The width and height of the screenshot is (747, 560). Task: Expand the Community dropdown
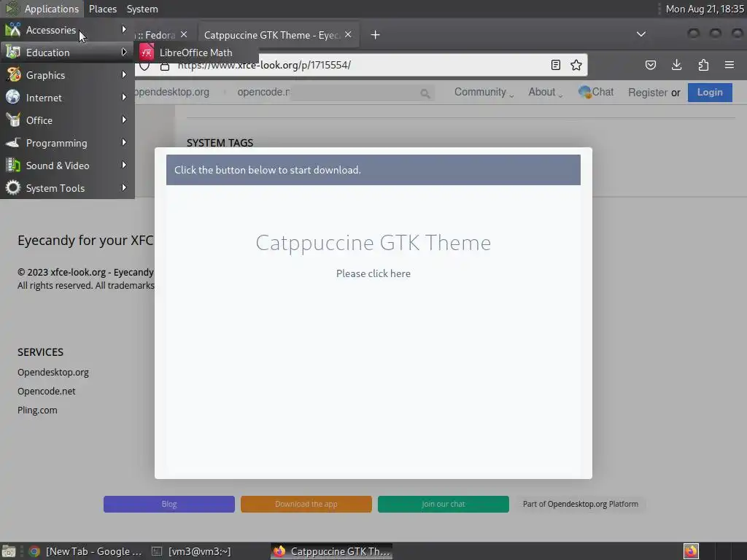coord(484,92)
